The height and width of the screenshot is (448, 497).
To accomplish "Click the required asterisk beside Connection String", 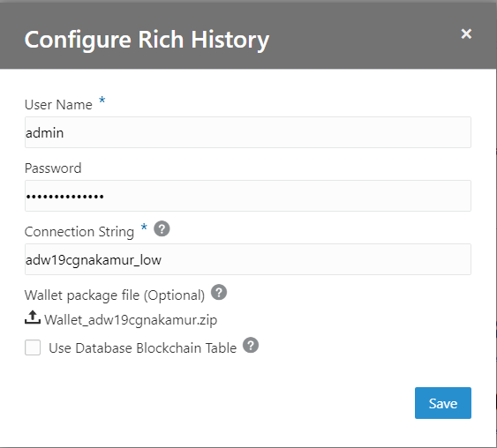I will (x=144, y=227).
